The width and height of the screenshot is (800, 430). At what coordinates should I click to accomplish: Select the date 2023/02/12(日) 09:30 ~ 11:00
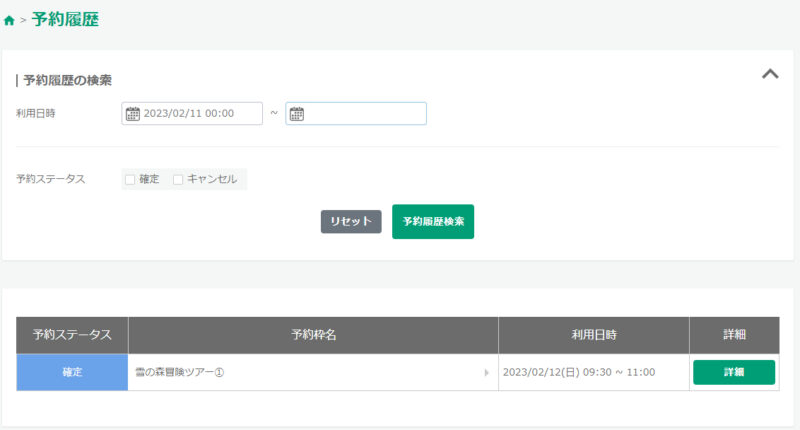point(579,372)
